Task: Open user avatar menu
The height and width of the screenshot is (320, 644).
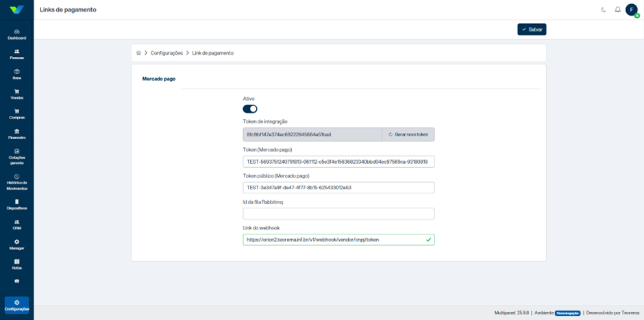Action: (632, 10)
